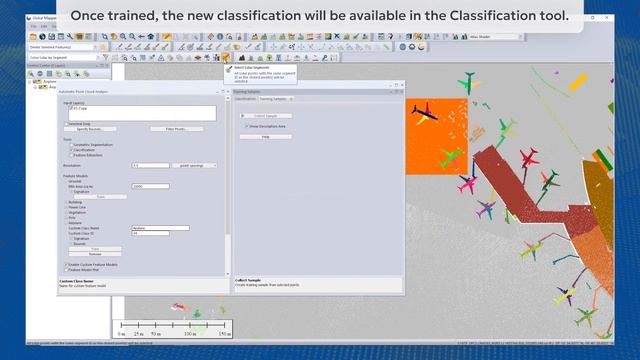This screenshot has width=640, height=360.
Task: Open the Edit menu
Action: click(44, 27)
